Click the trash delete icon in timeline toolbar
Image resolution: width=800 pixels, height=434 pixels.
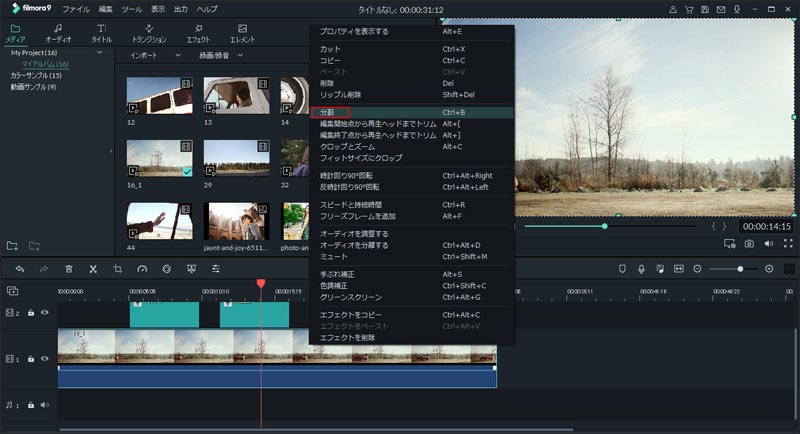[x=69, y=269]
